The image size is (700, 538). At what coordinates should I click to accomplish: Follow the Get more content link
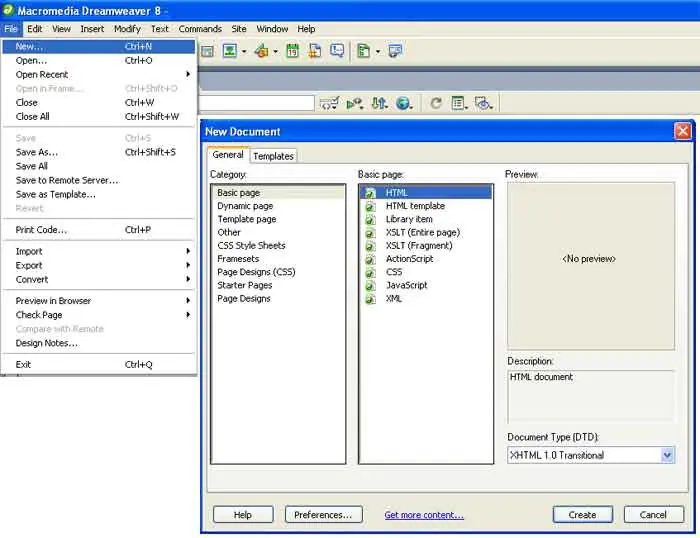tap(424, 515)
